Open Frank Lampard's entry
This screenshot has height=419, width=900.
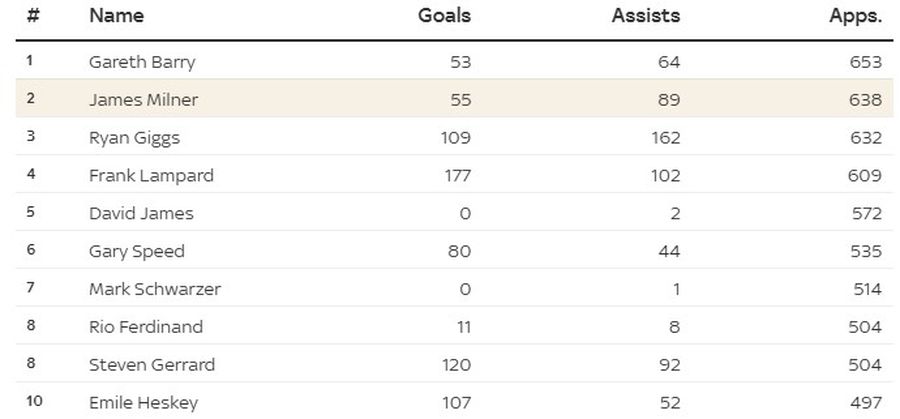[x=151, y=176]
